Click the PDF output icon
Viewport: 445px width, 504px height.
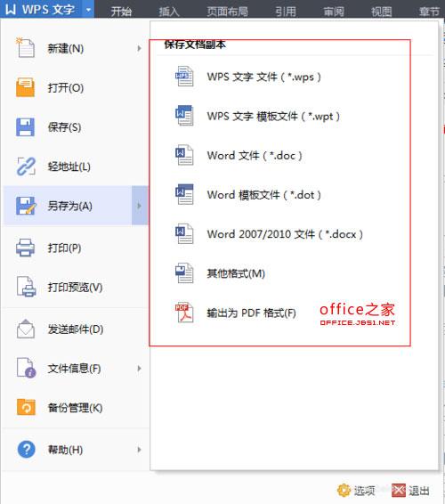184,313
